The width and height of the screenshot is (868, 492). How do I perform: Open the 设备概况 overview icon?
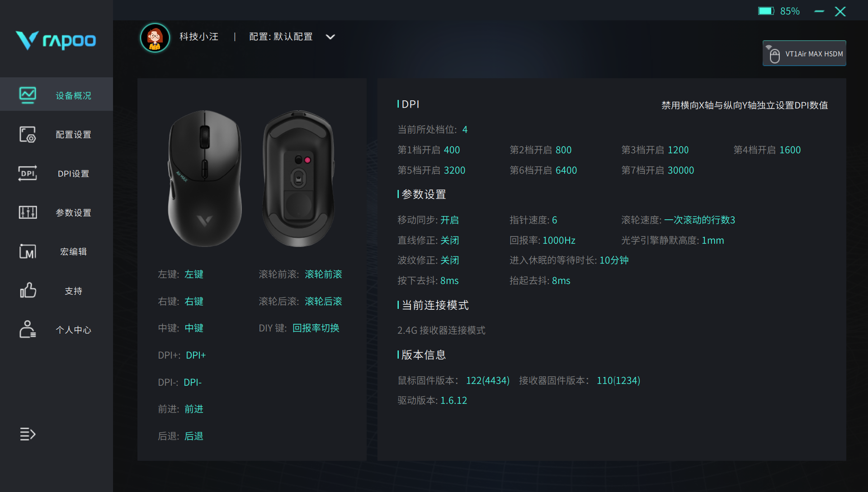(28, 95)
